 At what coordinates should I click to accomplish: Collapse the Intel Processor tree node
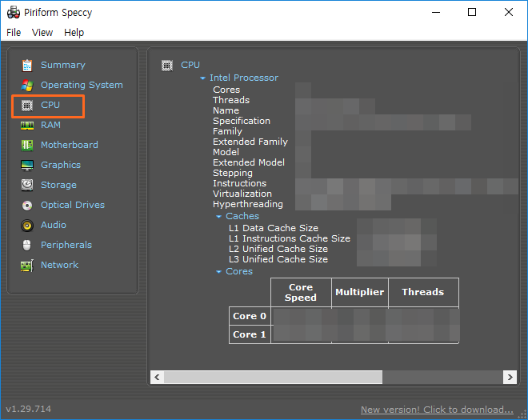click(202, 78)
